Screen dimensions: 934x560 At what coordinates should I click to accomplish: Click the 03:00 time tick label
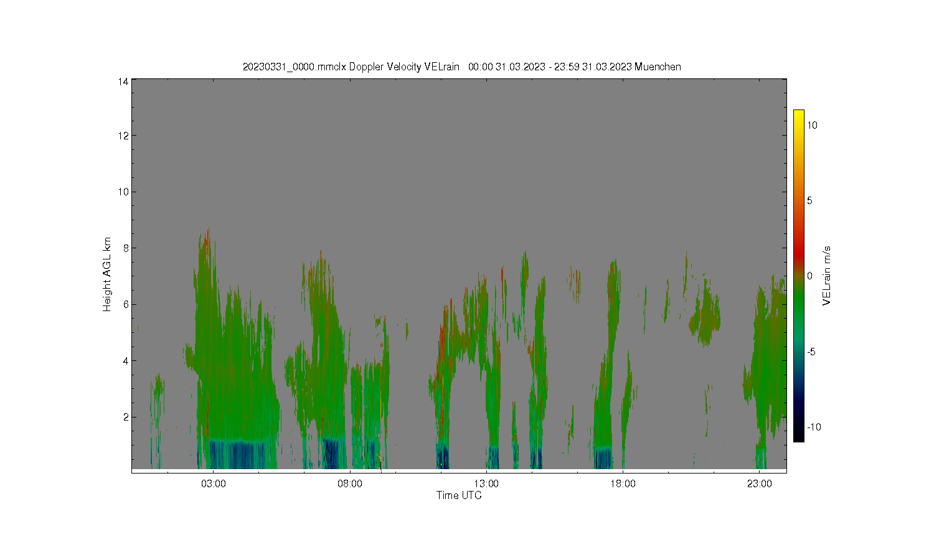pyautogui.click(x=214, y=484)
